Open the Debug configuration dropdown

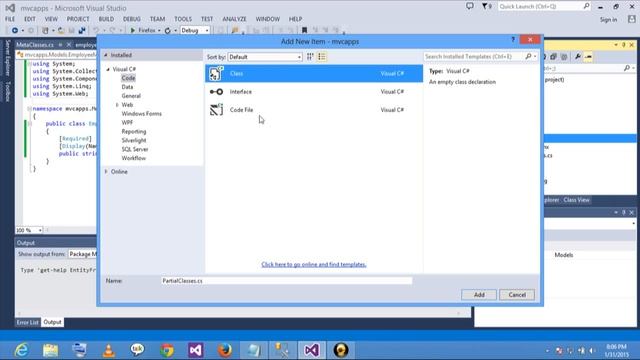pos(195,31)
